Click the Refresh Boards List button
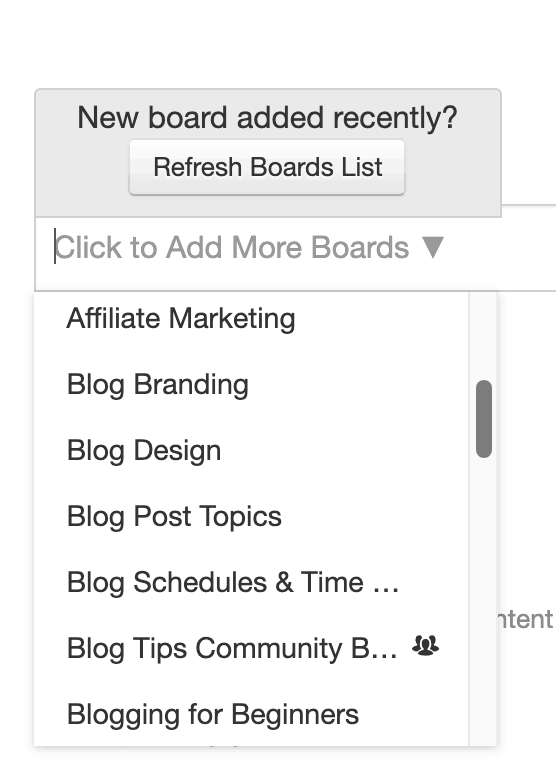The height and width of the screenshot is (774, 556). 267,167
